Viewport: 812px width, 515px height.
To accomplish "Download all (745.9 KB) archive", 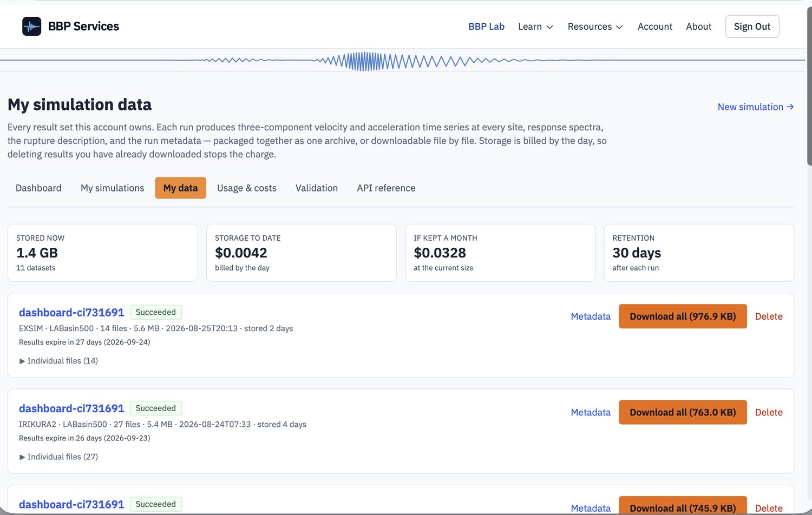I will pos(683,505).
